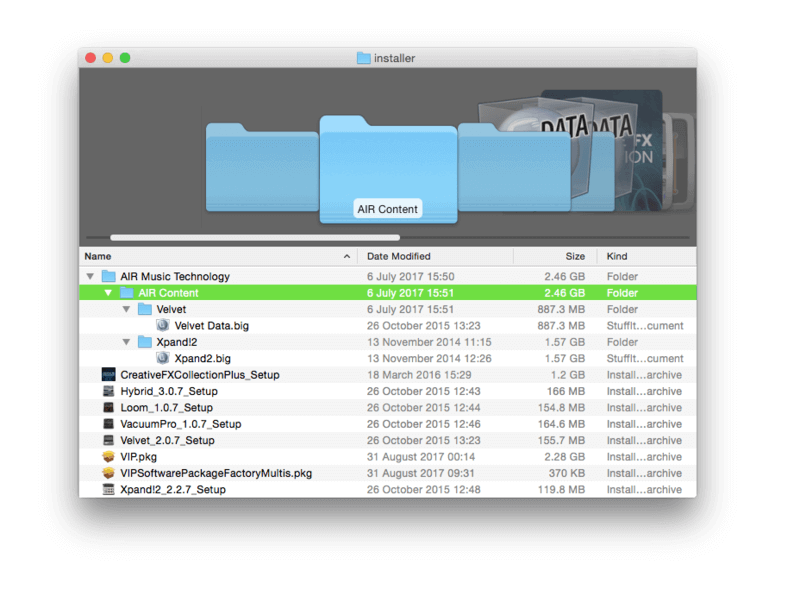Select the CreativeFXCollectionPlus_Setup row name
Image resolution: width=800 pixels, height=589 pixels.
[x=200, y=375]
